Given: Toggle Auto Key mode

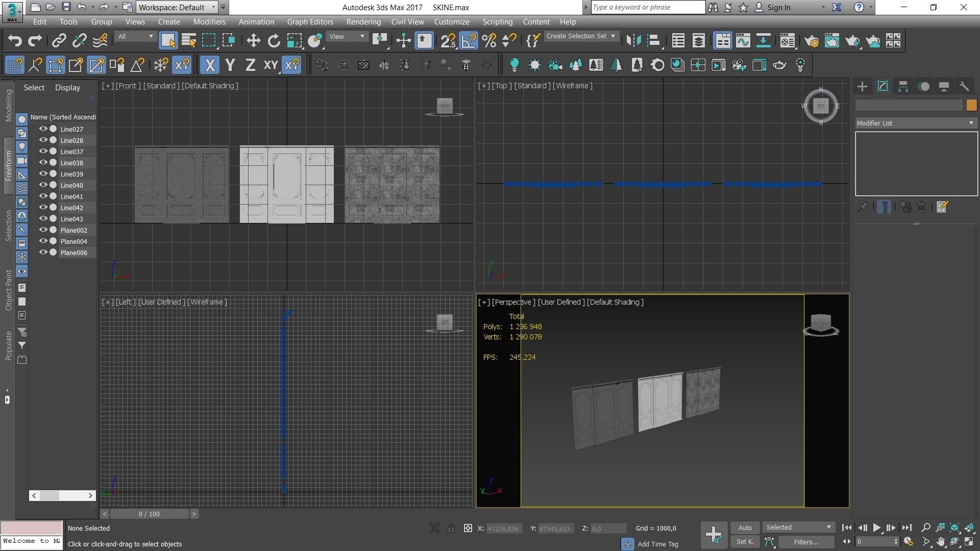Looking at the screenshot, I should point(745,528).
